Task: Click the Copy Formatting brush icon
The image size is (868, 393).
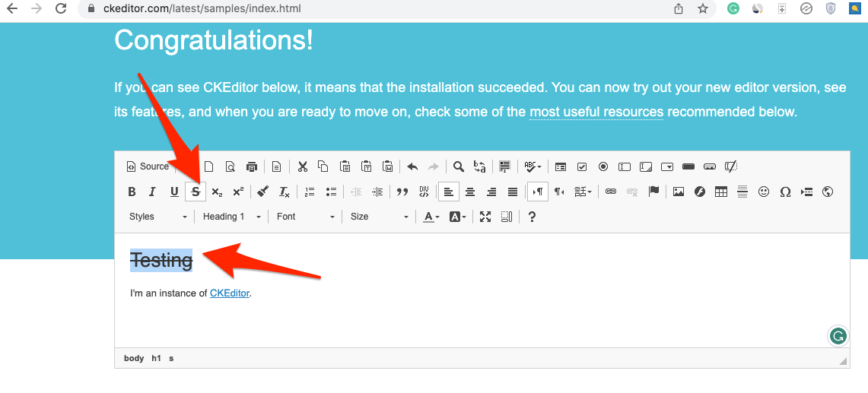Action: pos(263,192)
